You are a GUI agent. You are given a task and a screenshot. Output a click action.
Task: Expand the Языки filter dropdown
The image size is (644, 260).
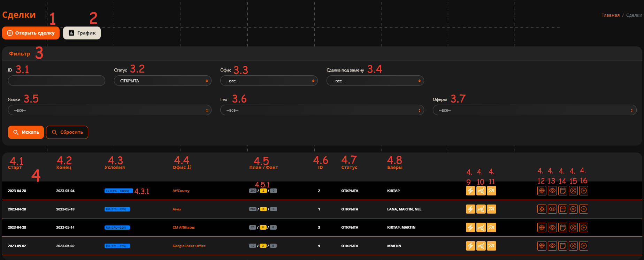pyautogui.click(x=110, y=110)
